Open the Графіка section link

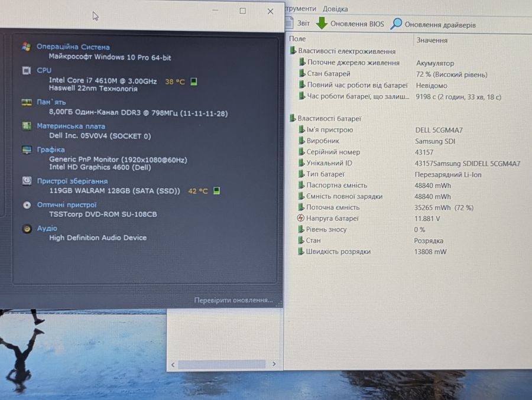click(x=51, y=149)
